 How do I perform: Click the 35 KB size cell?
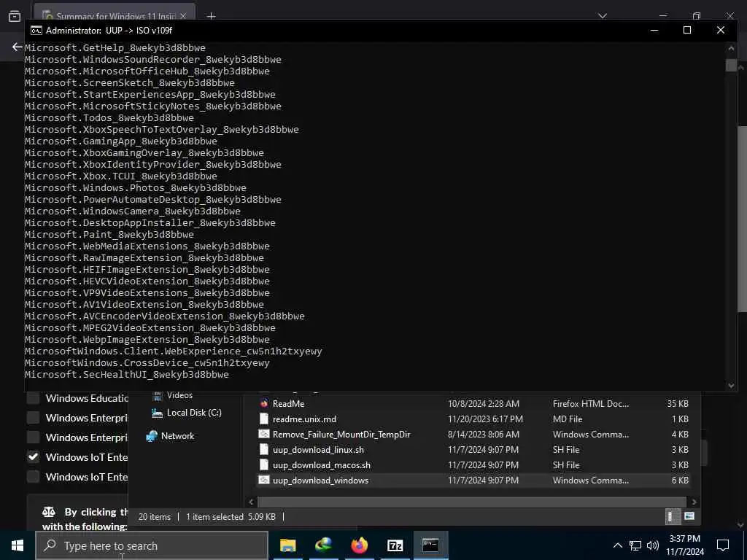(x=678, y=403)
